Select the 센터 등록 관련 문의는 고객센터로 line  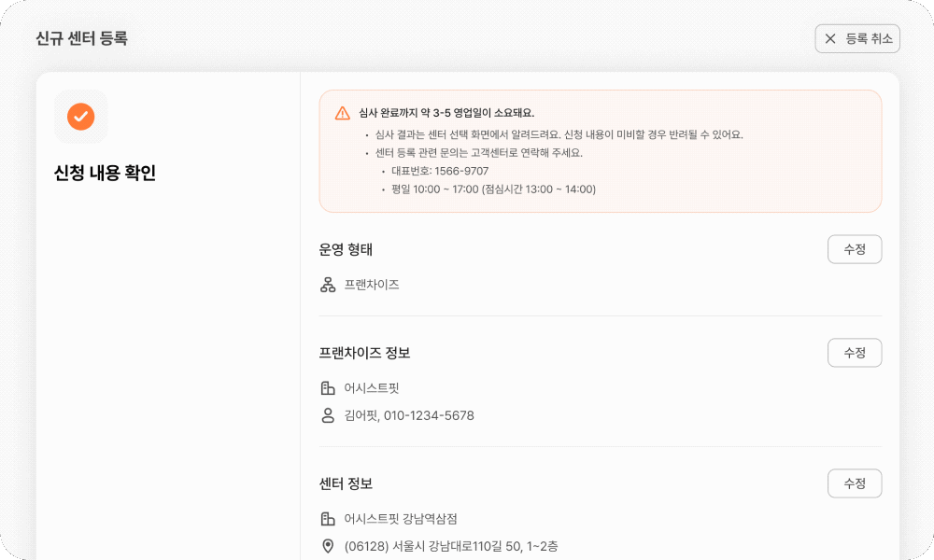(x=478, y=153)
